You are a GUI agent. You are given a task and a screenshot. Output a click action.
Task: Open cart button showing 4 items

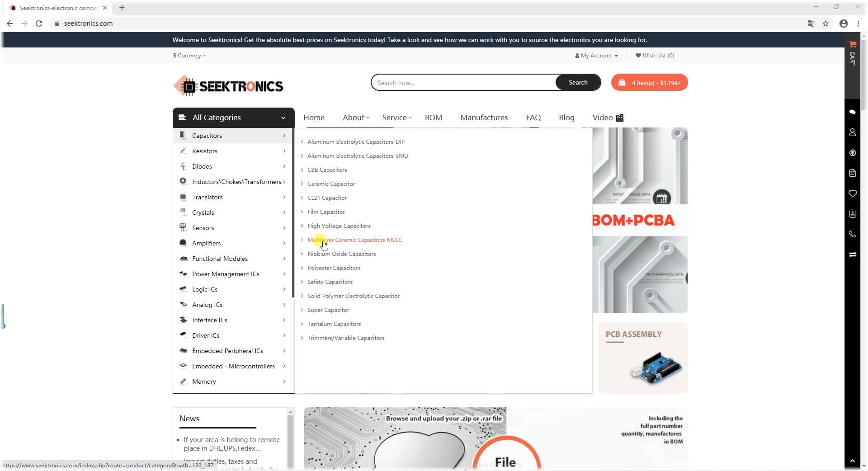click(x=649, y=82)
